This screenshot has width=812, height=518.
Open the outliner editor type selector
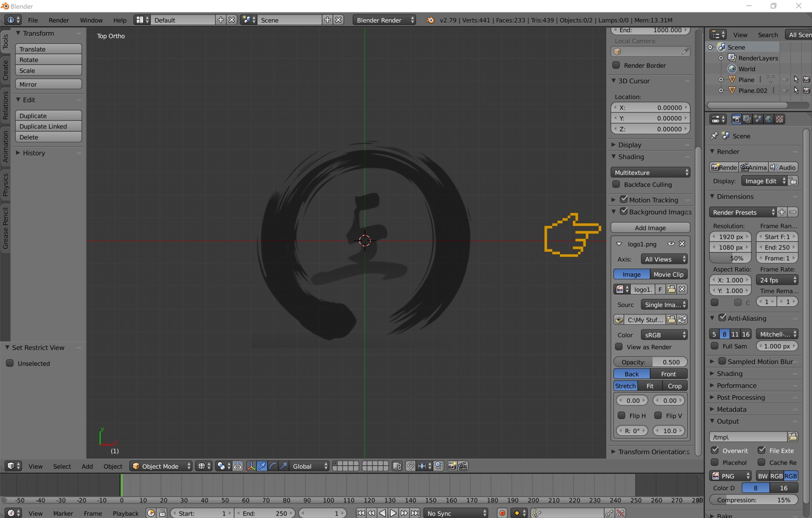coord(718,35)
